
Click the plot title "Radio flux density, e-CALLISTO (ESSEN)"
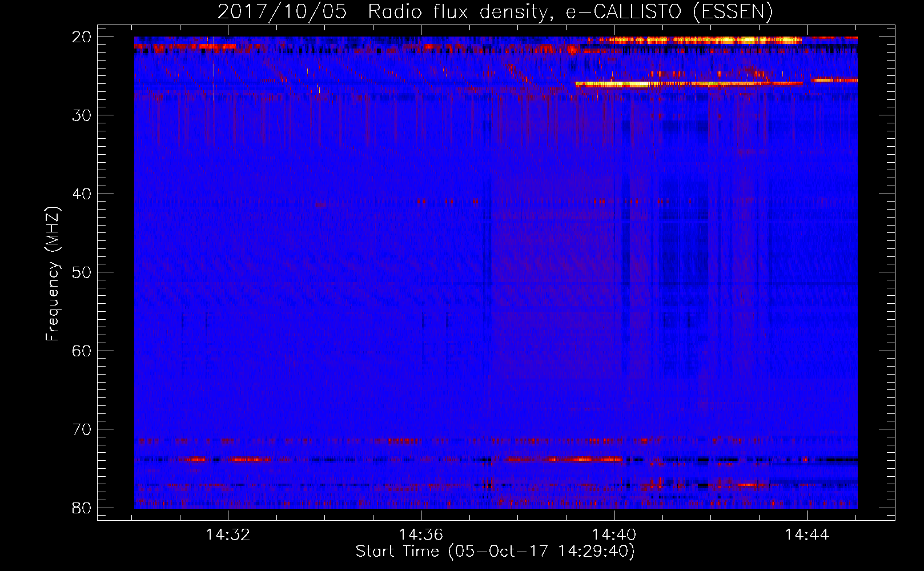(570, 11)
